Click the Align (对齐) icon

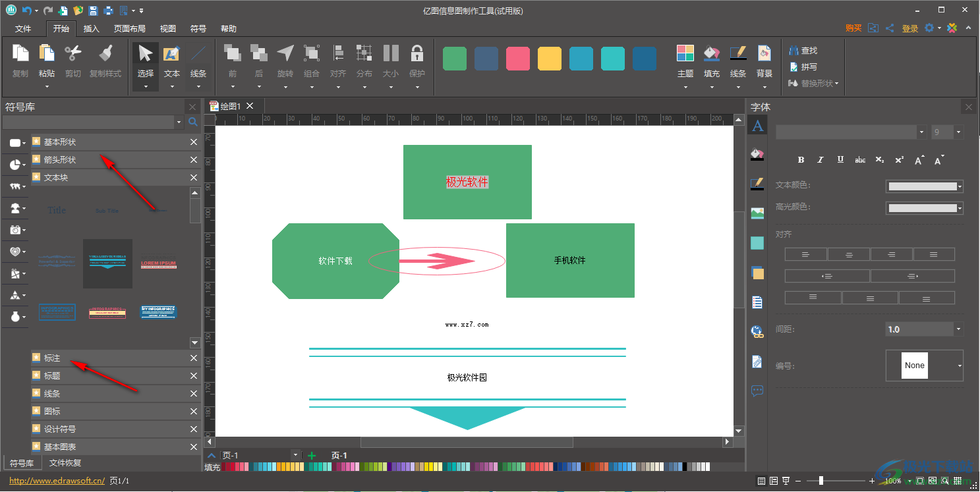tap(338, 53)
